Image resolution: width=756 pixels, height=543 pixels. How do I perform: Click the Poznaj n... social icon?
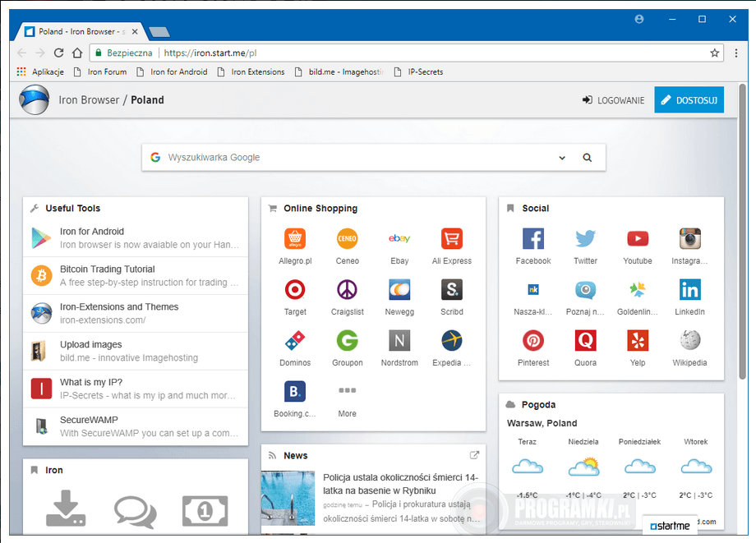pos(585,289)
